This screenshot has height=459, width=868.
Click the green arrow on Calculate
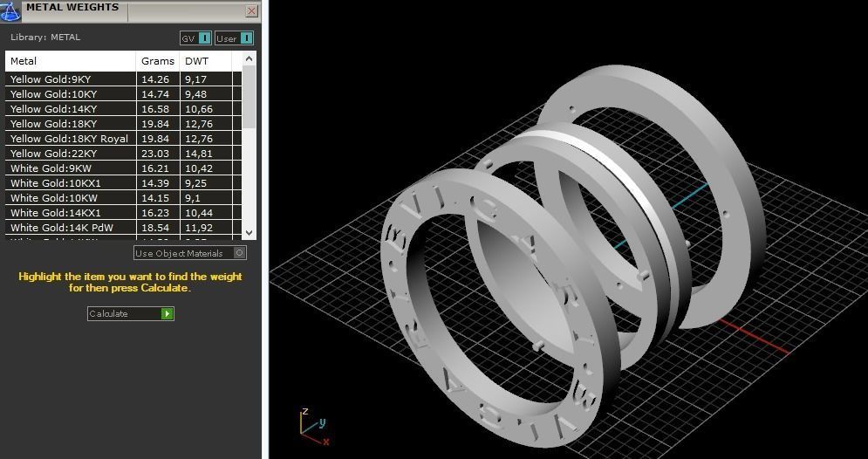(167, 314)
